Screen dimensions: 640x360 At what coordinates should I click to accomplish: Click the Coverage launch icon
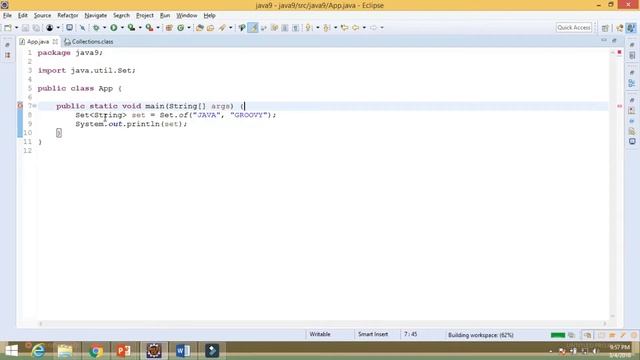click(x=131, y=28)
